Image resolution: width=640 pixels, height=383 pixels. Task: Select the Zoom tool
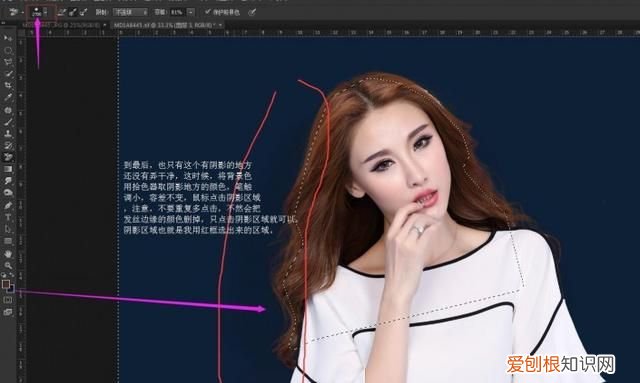tap(8, 266)
